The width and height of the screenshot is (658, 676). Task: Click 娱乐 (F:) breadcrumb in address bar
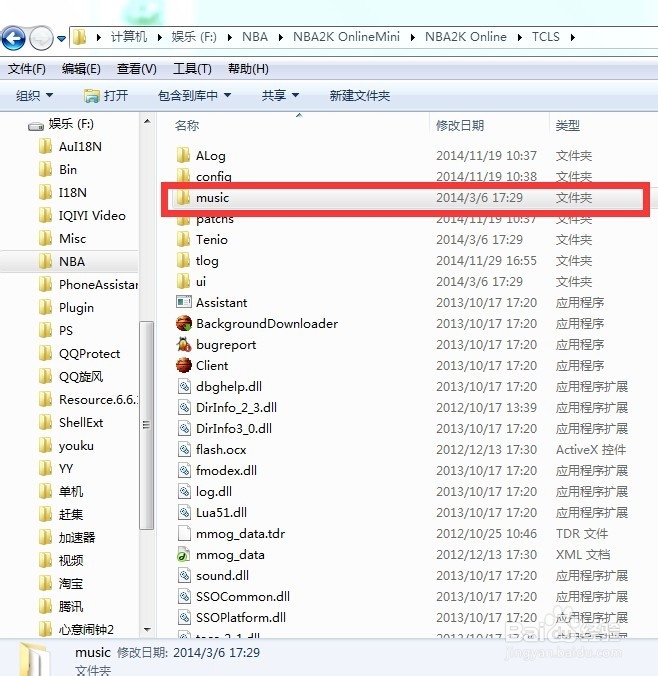[x=194, y=37]
